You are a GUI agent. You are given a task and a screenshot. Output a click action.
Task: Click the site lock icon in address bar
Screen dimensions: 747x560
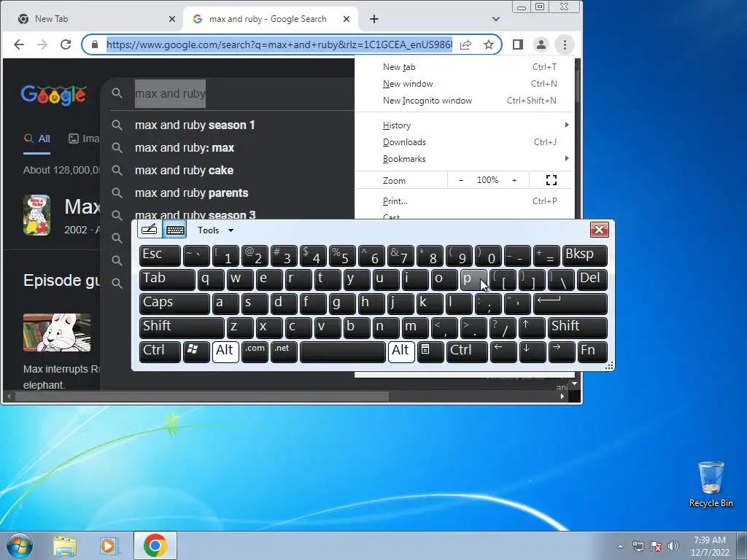point(95,44)
